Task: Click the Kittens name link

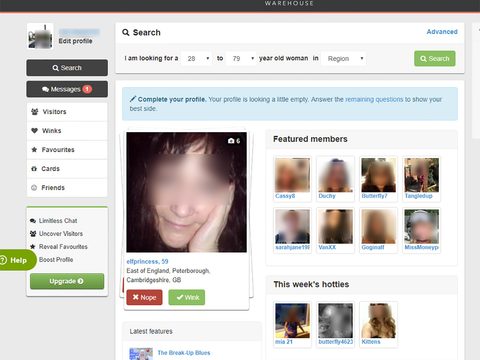Action: (x=371, y=342)
